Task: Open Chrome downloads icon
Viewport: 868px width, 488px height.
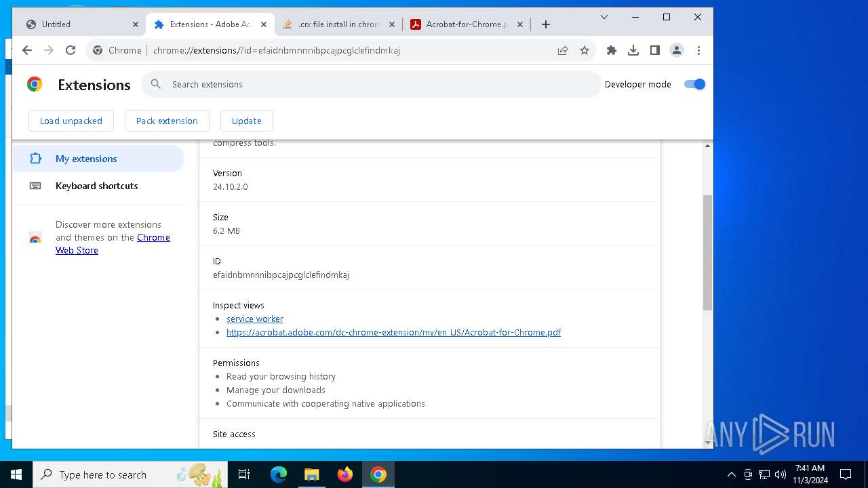Action: click(633, 50)
